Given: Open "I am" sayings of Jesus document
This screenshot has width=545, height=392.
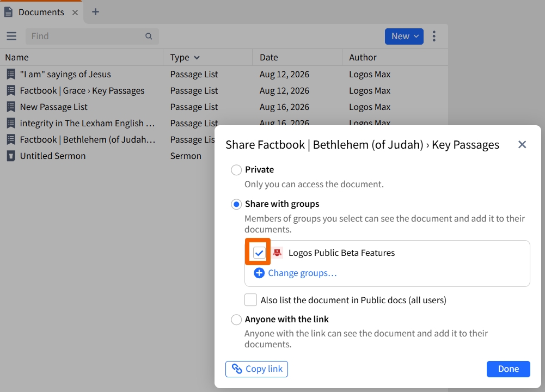Looking at the screenshot, I should tap(65, 74).
